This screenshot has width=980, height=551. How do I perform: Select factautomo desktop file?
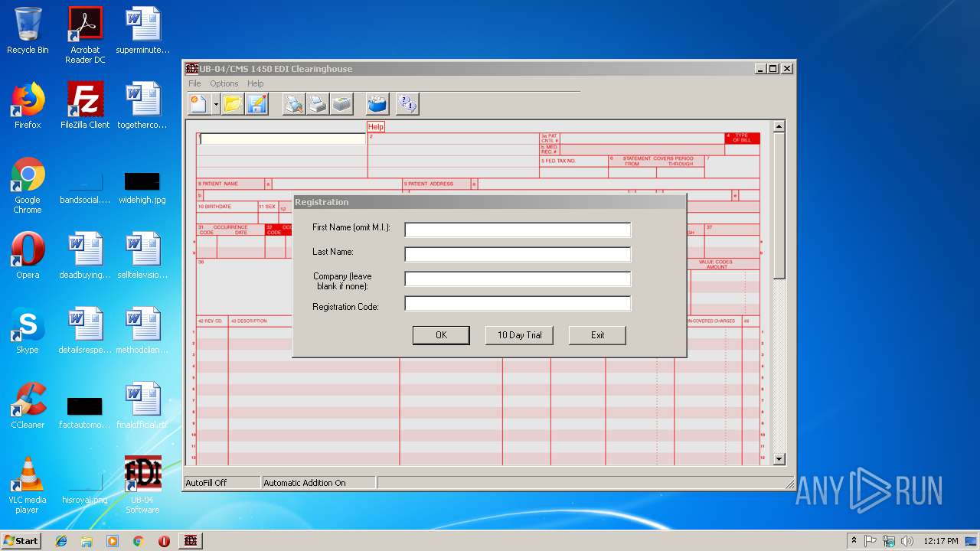point(85,411)
